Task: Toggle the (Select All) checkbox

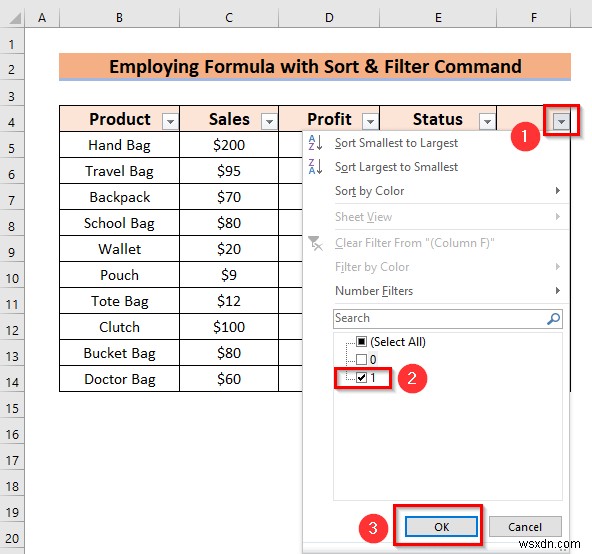Action: (361, 341)
